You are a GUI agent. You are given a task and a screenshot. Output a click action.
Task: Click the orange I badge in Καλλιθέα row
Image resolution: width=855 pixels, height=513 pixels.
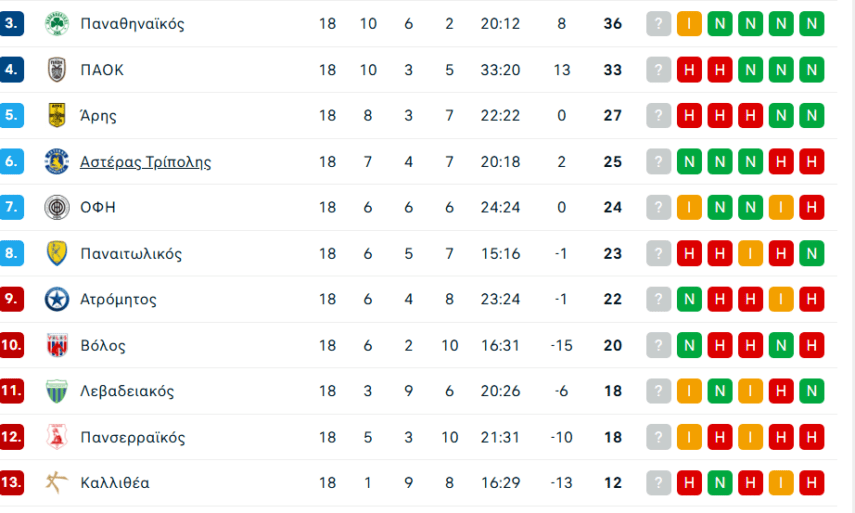pos(782,483)
